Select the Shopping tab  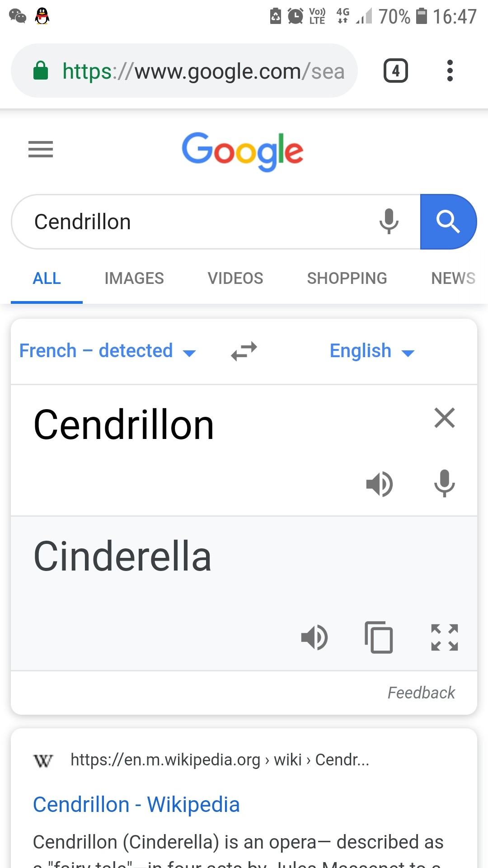click(x=347, y=278)
